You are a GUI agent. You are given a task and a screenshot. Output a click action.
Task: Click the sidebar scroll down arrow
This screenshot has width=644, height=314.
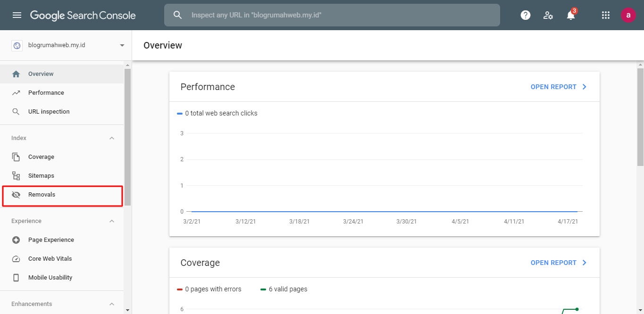(127, 310)
